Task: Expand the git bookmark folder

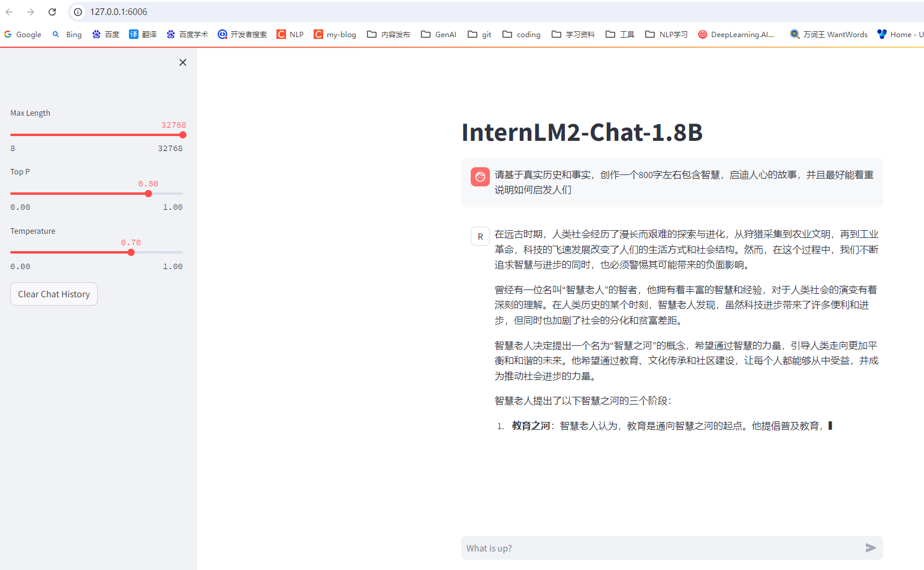Action: coord(480,34)
